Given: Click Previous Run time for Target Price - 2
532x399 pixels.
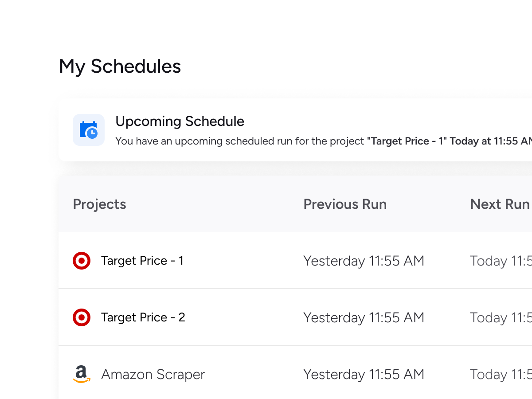Looking at the screenshot, I should tap(364, 317).
